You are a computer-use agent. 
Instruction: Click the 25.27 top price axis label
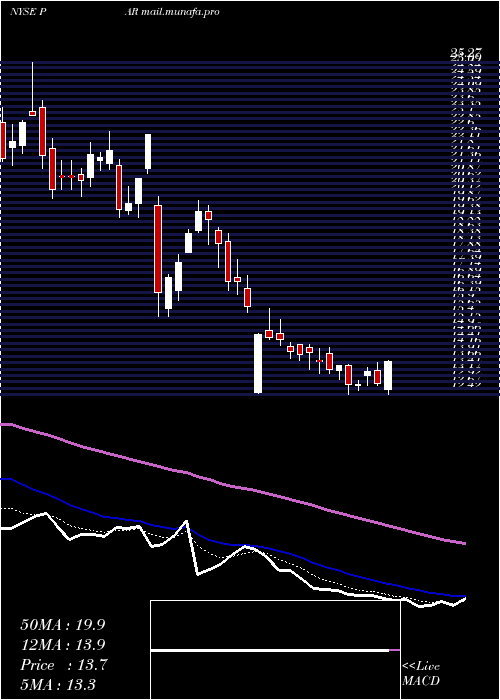465,53
